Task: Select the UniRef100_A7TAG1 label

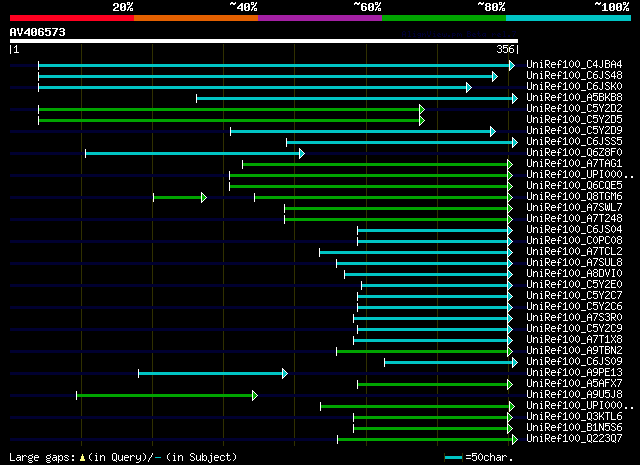Action: point(574,164)
